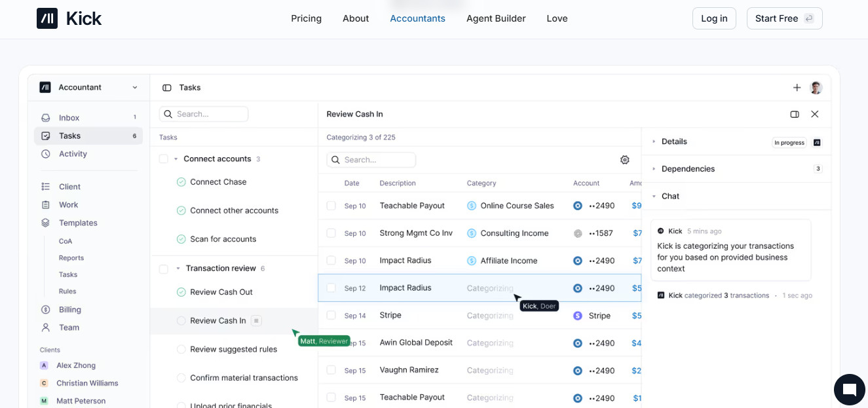Tick the Impact Radius Sep 12 checkbox
This screenshot has width=868, height=408.
[331, 288]
